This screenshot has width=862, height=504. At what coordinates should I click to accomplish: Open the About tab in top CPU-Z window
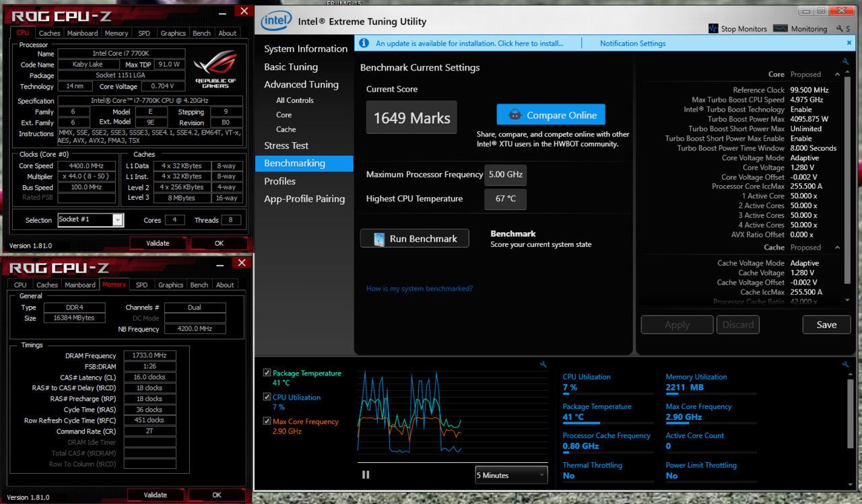point(228,33)
